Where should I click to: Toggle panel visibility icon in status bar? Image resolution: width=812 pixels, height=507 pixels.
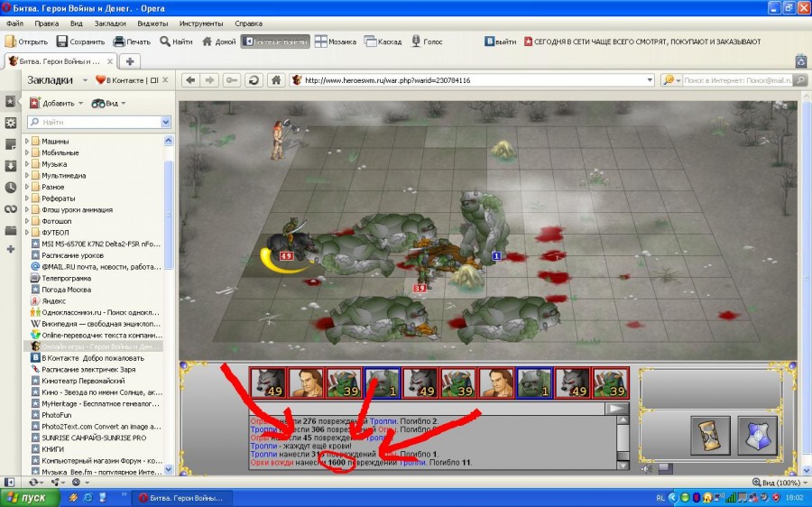tap(9, 482)
